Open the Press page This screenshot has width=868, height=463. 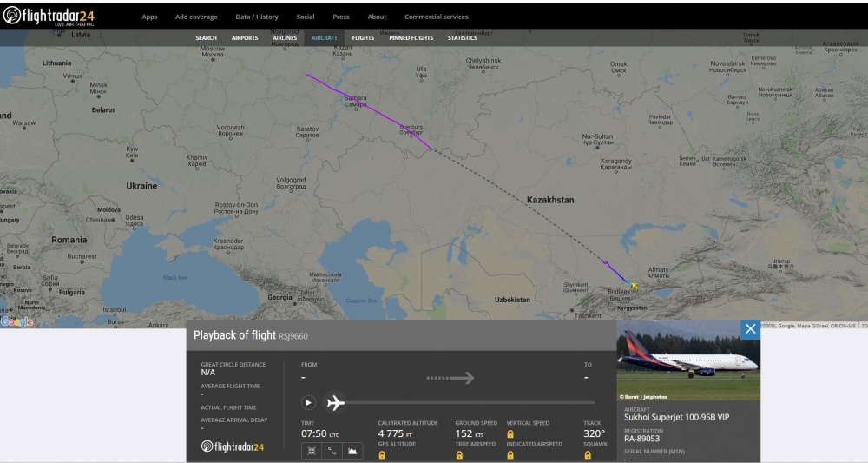(x=341, y=17)
